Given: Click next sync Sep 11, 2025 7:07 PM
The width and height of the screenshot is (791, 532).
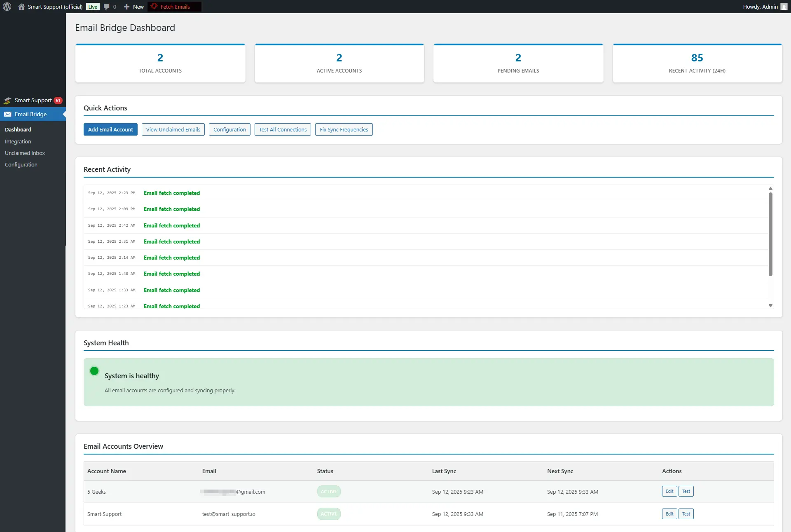Looking at the screenshot, I should coord(572,514).
